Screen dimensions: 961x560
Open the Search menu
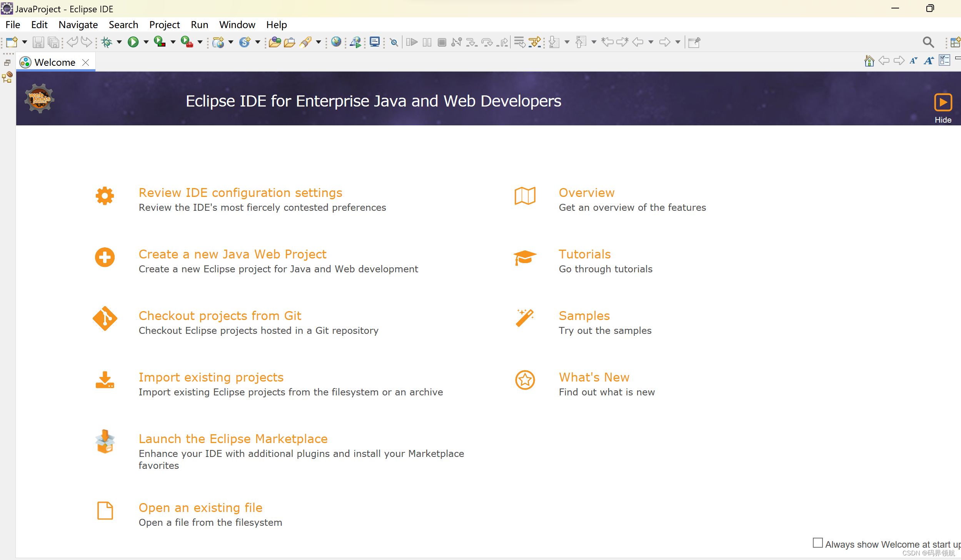click(x=123, y=25)
